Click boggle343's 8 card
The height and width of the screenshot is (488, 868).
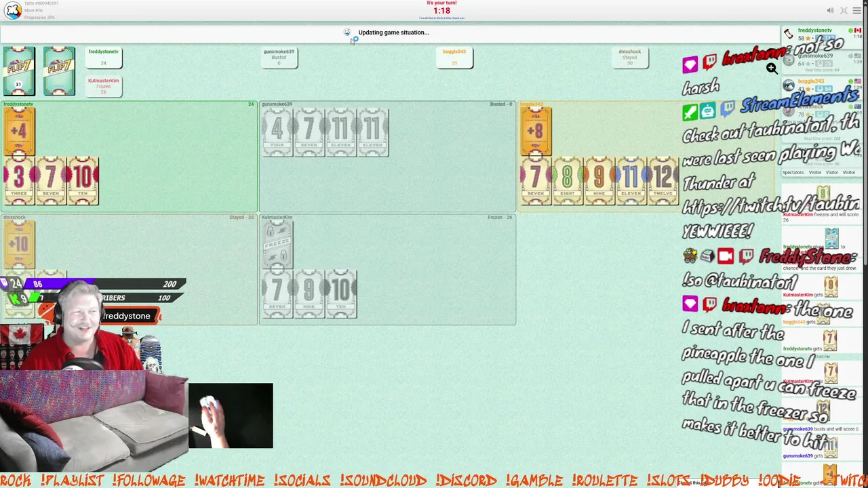pyautogui.click(x=568, y=181)
